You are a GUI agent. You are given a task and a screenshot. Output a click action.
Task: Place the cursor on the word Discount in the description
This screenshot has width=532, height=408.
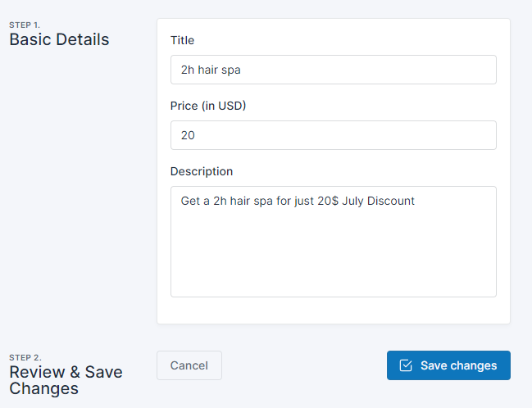391,201
